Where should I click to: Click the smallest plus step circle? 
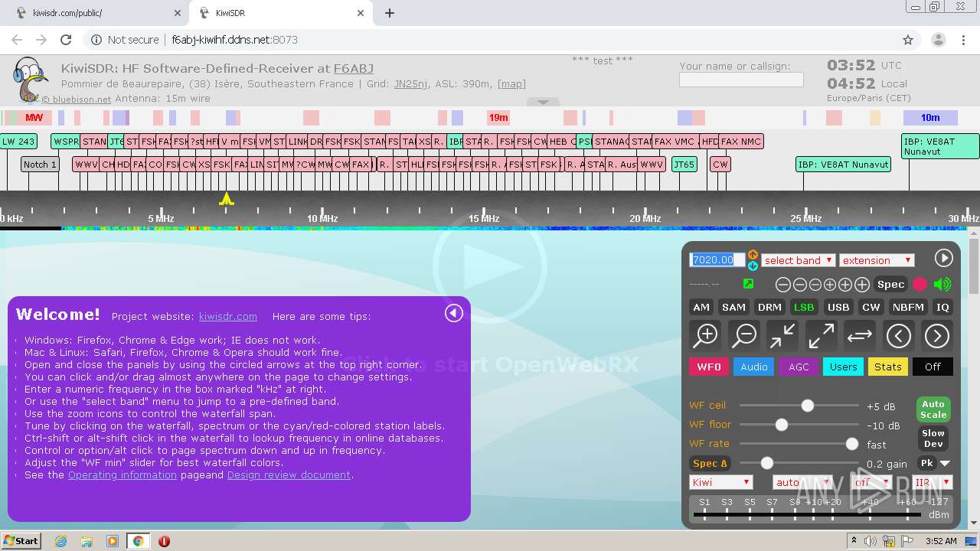[x=830, y=285]
